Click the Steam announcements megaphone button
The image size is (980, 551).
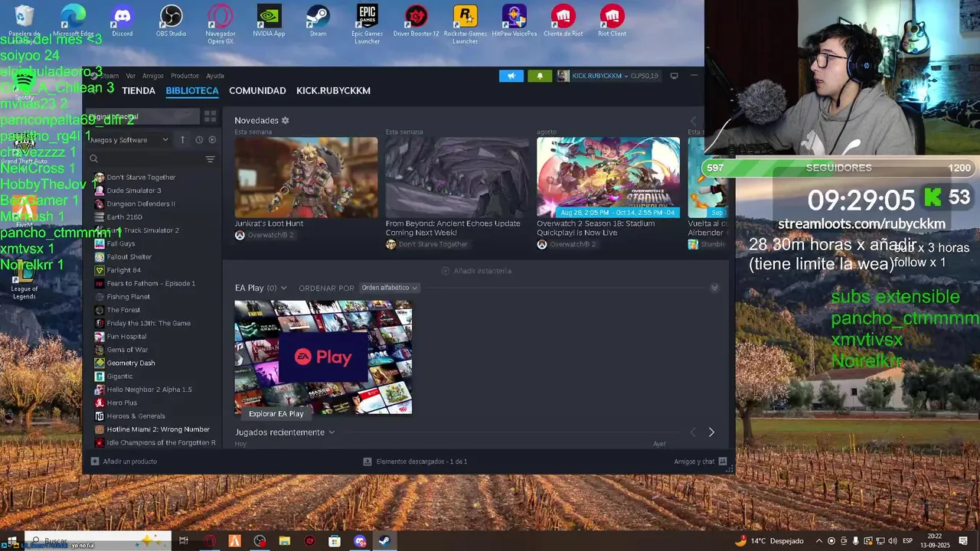511,76
